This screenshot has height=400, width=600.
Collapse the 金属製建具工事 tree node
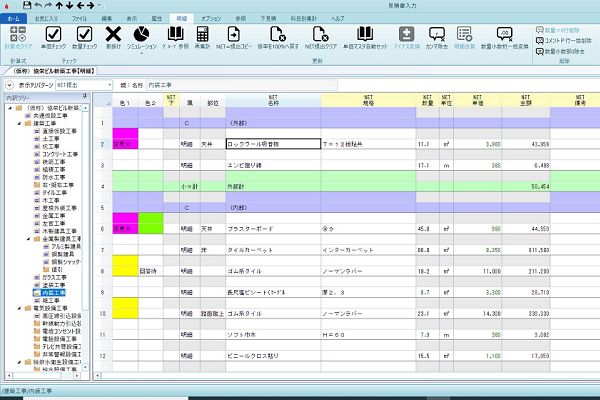[28, 239]
